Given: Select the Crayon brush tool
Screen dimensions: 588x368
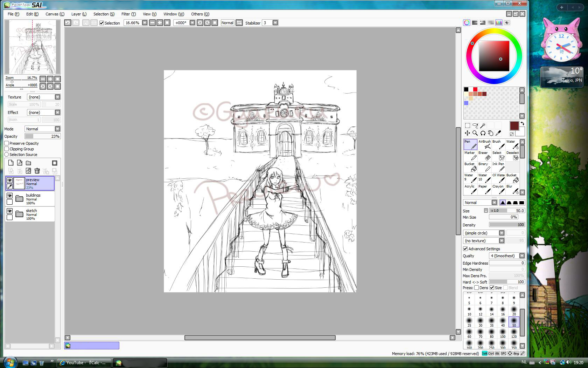Looking at the screenshot, I should click(x=498, y=189).
